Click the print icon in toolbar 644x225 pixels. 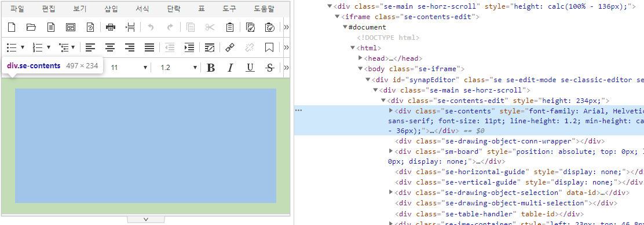pyautogui.click(x=111, y=27)
